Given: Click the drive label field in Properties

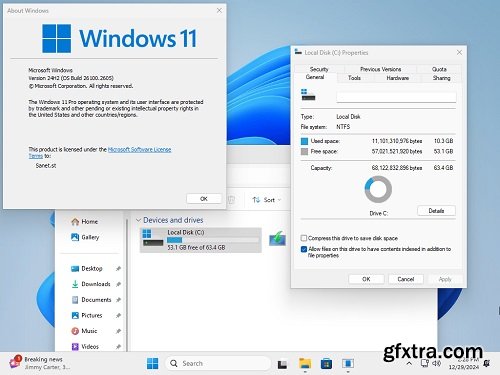Looking at the screenshot, I should pyautogui.click(x=396, y=97).
